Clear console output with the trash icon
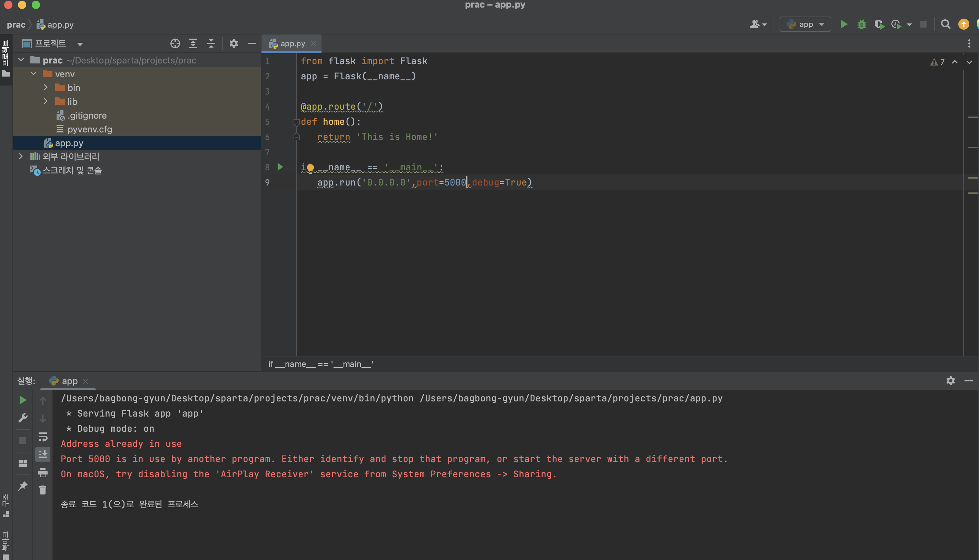The width and height of the screenshot is (979, 560). 43,490
